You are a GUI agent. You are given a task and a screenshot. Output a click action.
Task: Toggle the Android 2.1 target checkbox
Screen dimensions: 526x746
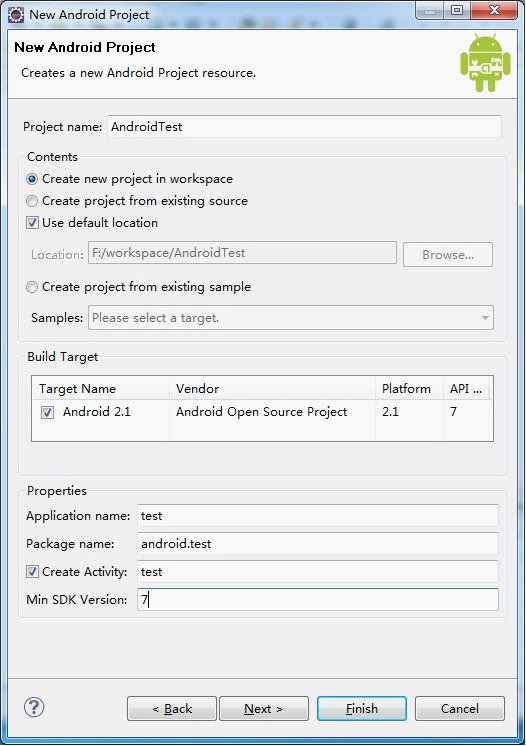click(x=48, y=412)
